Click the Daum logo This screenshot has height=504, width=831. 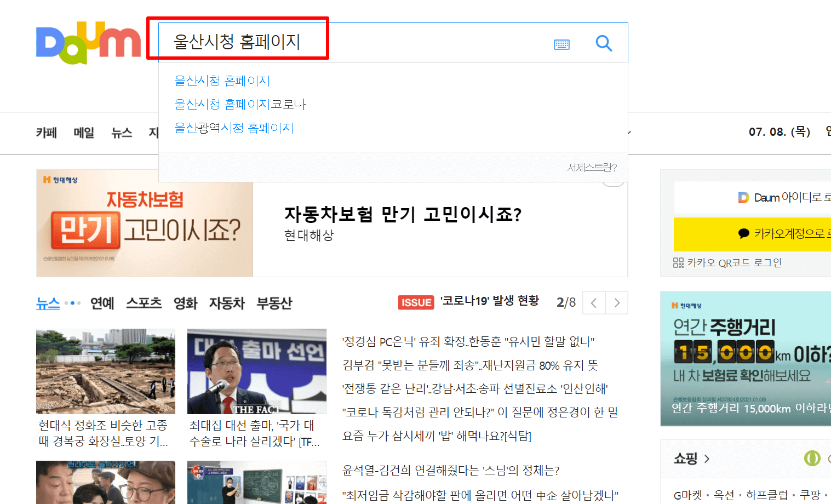click(88, 43)
